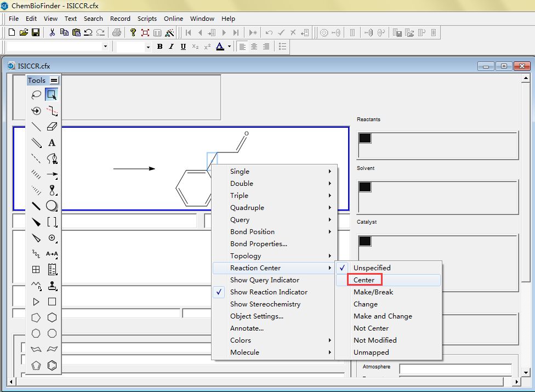Select Make and Change option

click(389, 316)
